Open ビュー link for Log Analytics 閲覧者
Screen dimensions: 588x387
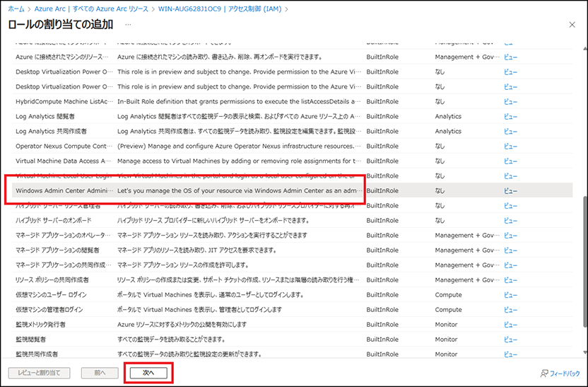(x=510, y=116)
